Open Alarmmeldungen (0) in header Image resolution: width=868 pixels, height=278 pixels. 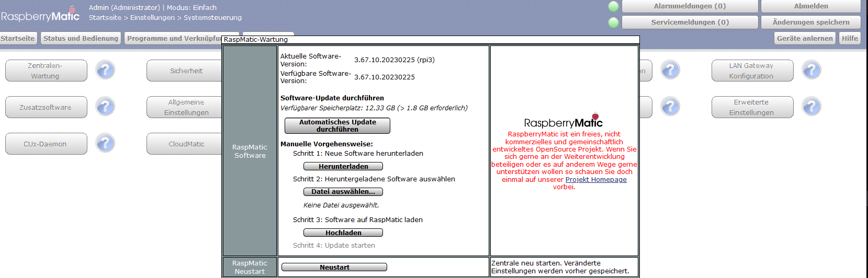coord(690,6)
